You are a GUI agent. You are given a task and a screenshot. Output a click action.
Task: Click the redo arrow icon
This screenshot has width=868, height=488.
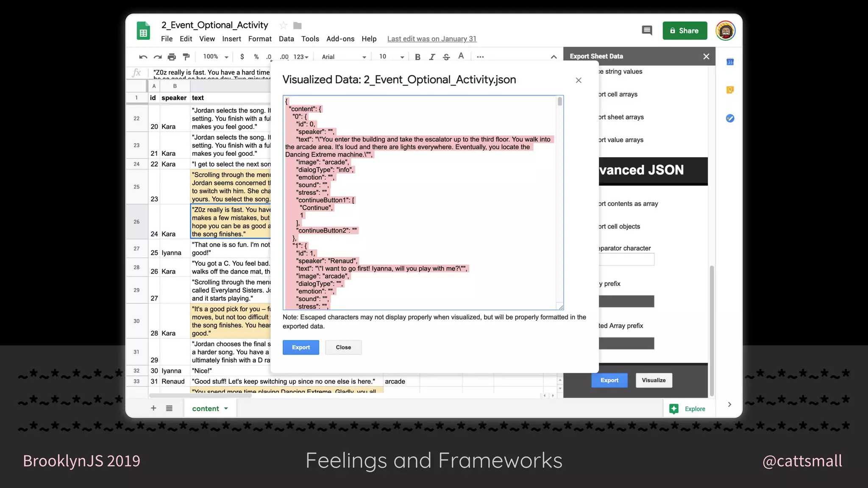click(158, 57)
